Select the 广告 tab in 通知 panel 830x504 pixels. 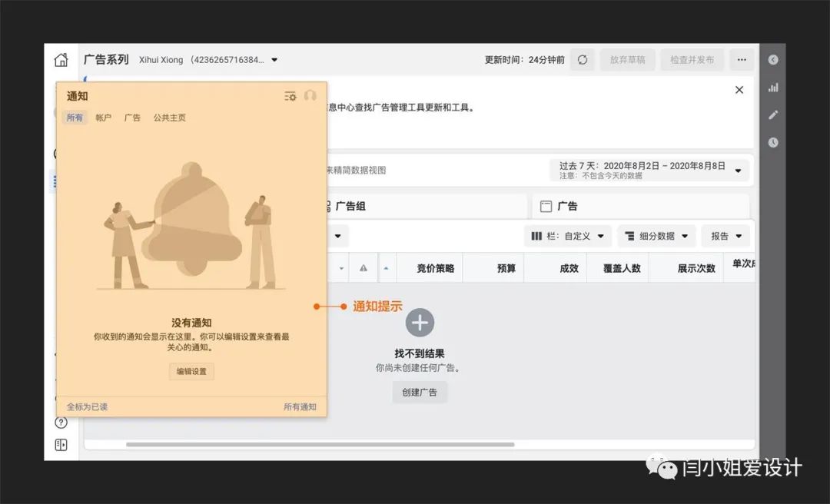pos(132,118)
